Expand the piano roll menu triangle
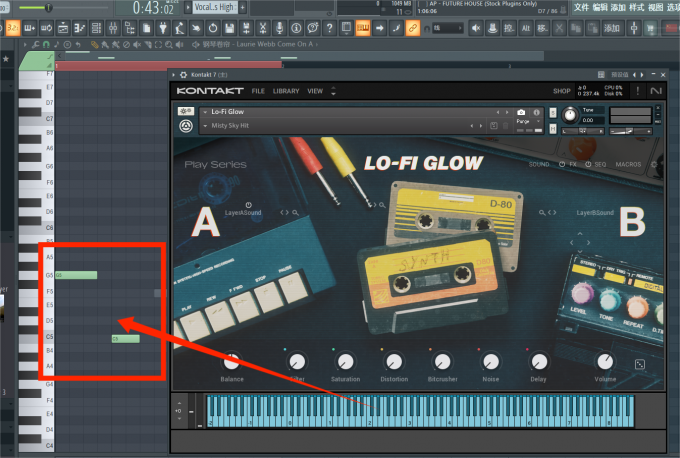The height and width of the screenshot is (458, 680). (x=25, y=44)
